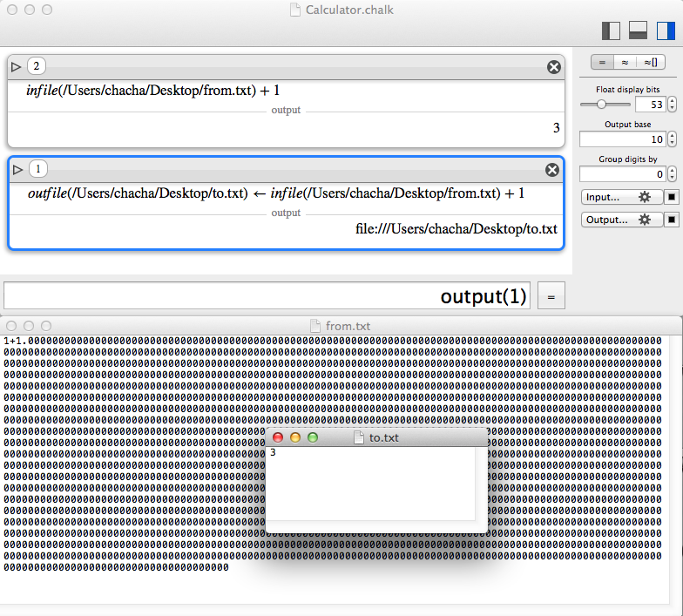This screenshot has height=616, width=683.
Task: Click the file:///Users/chacha/Desktop/to.txt output
Action: 456,229
